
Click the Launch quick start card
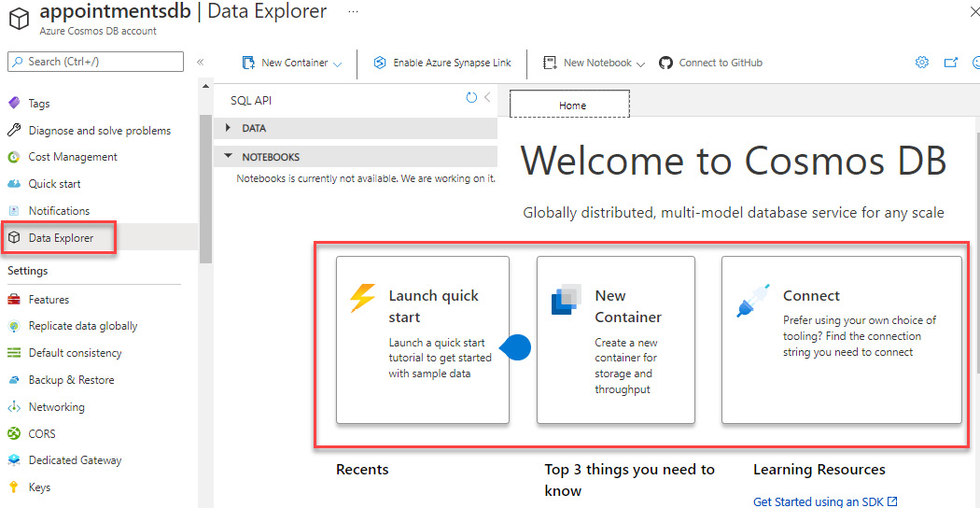point(423,340)
